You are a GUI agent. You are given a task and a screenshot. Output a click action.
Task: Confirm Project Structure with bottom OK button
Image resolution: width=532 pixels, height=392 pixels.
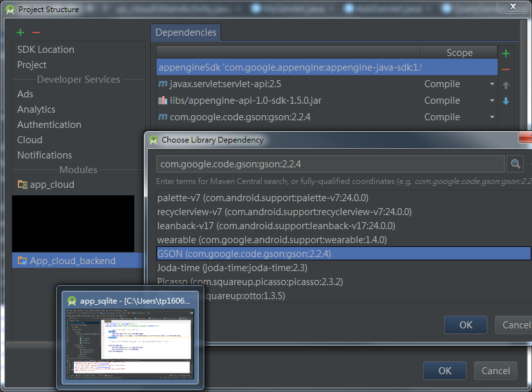[x=444, y=370]
